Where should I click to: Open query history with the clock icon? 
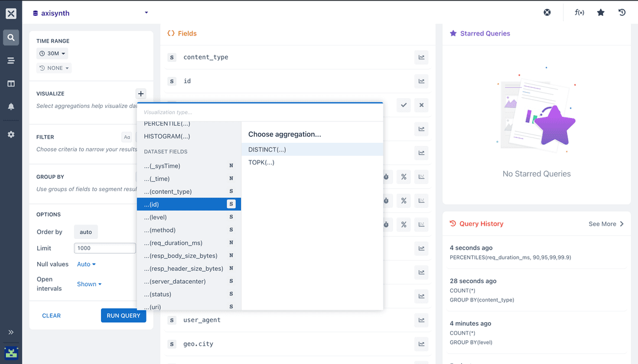pos(621,12)
